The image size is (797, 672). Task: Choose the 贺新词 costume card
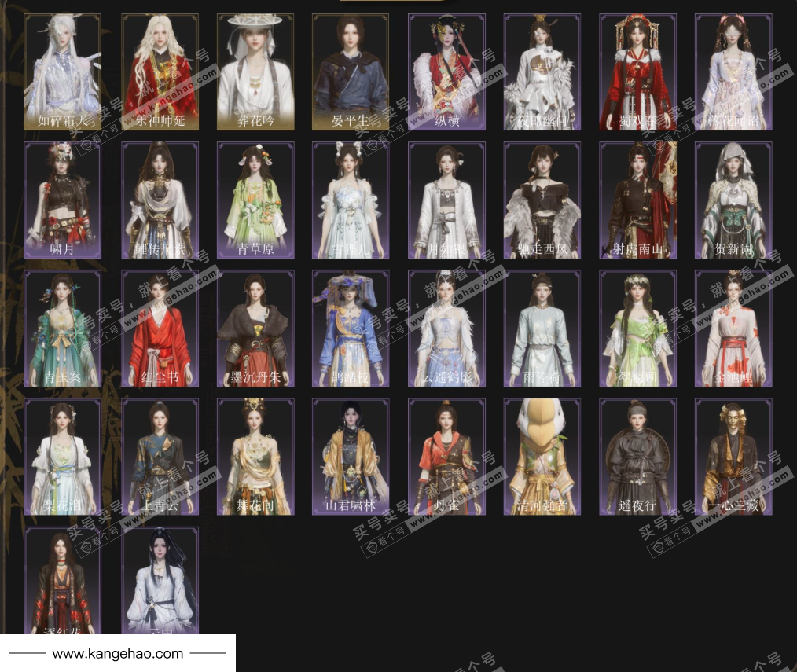pos(733,200)
